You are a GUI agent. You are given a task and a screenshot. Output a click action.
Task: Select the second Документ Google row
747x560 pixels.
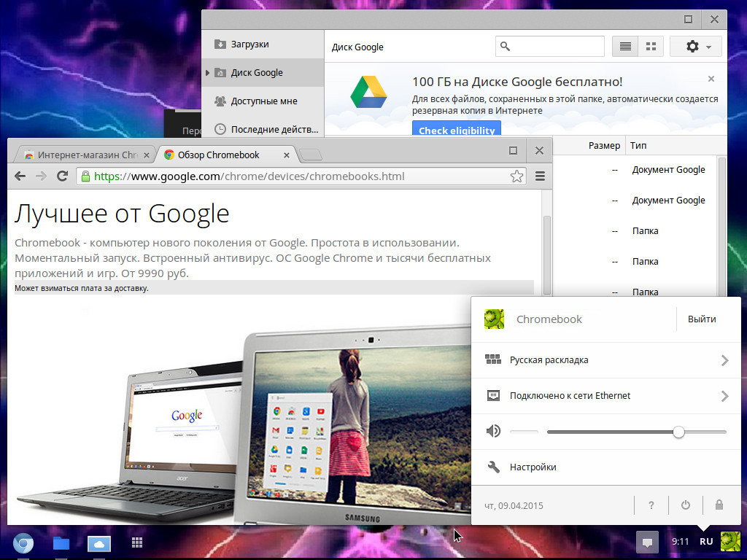click(635, 201)
